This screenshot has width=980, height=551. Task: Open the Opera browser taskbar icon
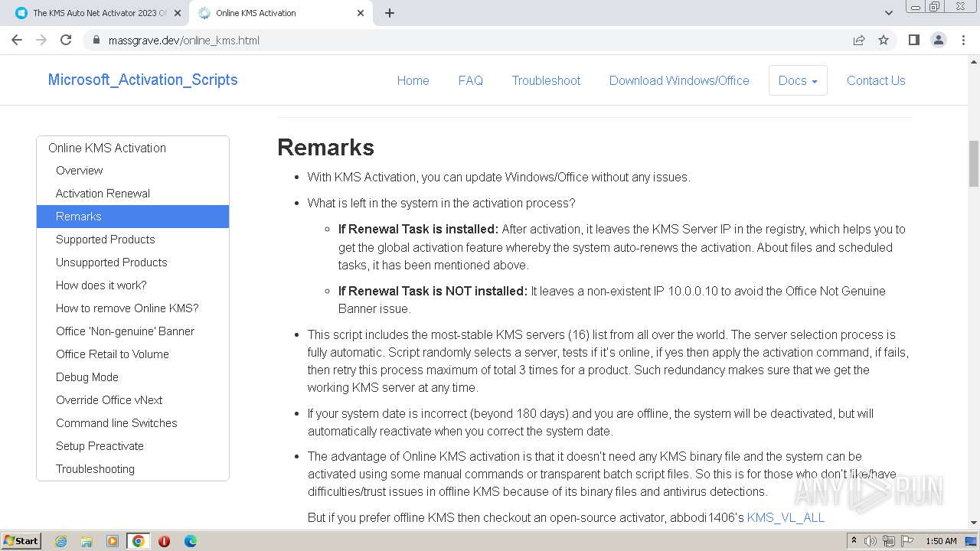tap(164, 541)
